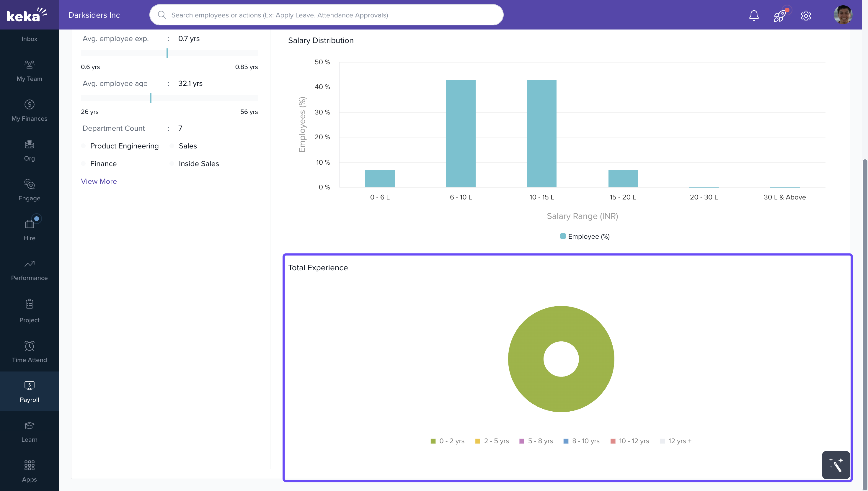Toggle Employee (%) legend series
The image size is (868, 491).
point(585,236)
